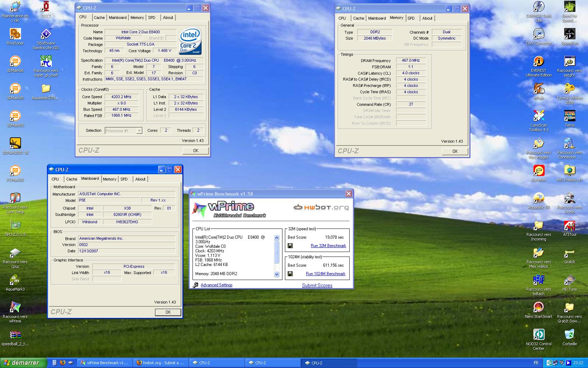Screen dimensions: 588x368
Task: Click CPU List scrollbar up arrow
Action: (277, 238)
